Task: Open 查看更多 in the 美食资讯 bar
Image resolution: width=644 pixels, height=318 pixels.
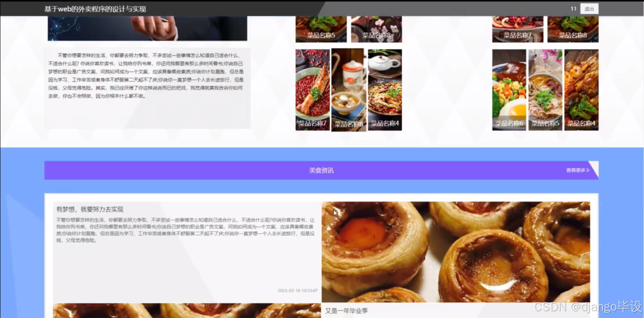Action: pos(578,170)
